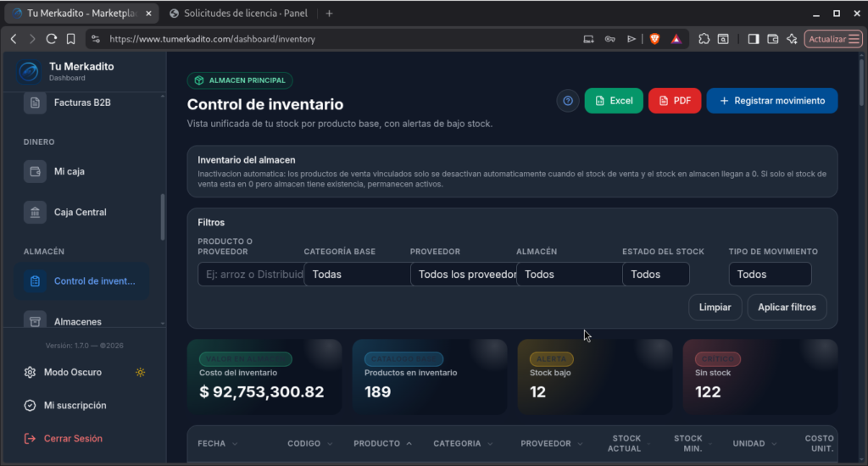Click Aplicar filtros button

point(787,308)
